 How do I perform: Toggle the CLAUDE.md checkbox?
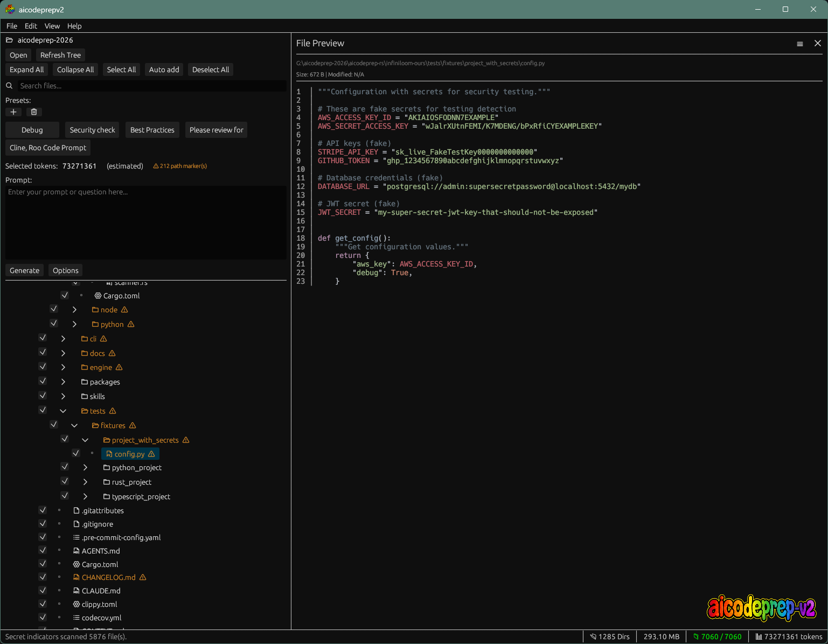[43, 590]
